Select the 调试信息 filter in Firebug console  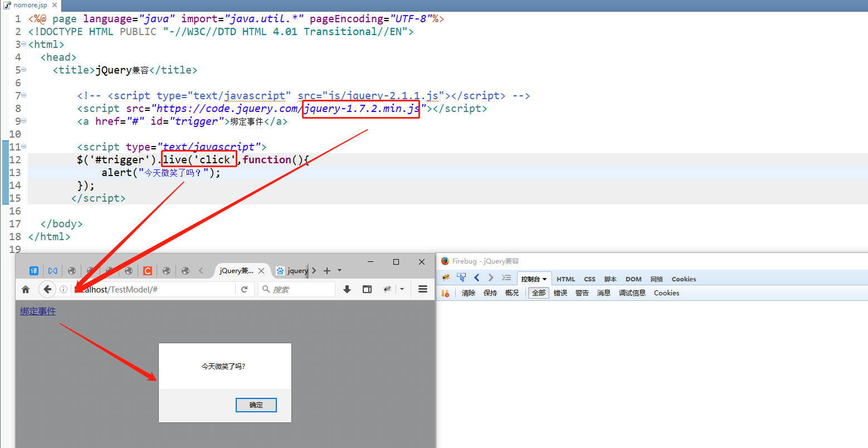tap(632, 293)
